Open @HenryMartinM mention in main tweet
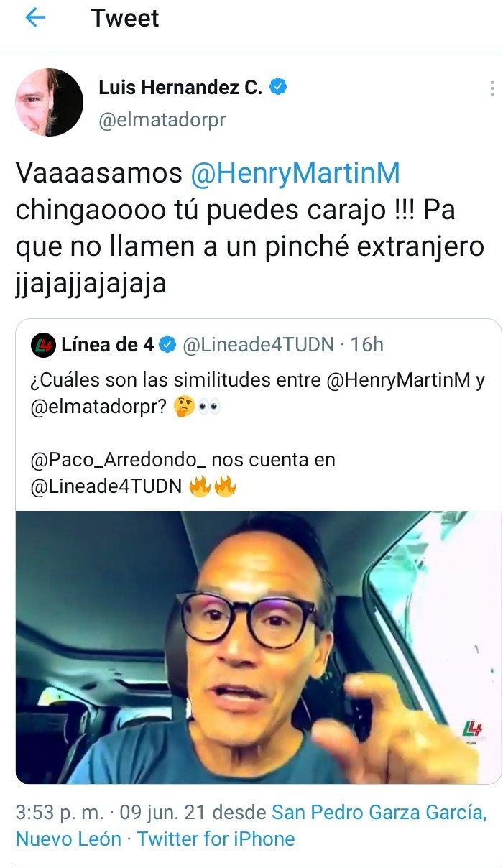This screenshot has width=503, height=868. (x=295, y=174)
